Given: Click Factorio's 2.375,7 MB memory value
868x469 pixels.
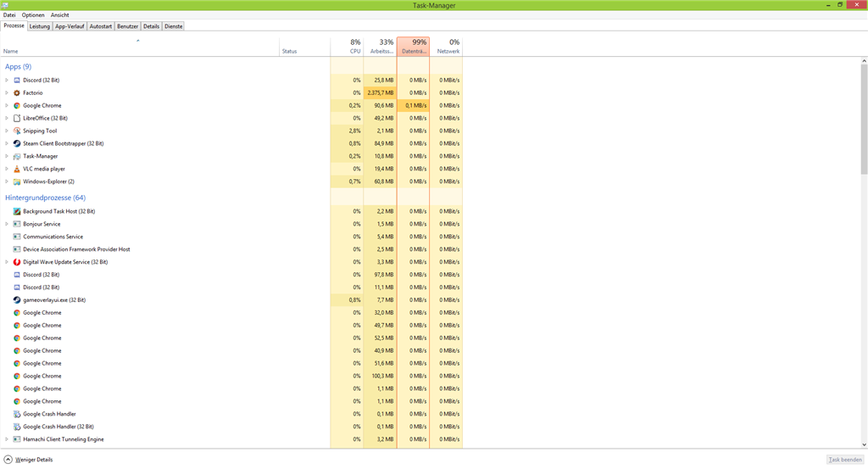Looking at the screenshot, I should coord(381,93).
